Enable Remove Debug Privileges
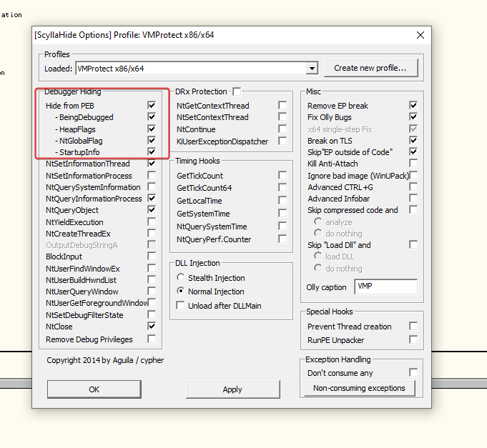 pyautogui.click(x=152, y=339)
